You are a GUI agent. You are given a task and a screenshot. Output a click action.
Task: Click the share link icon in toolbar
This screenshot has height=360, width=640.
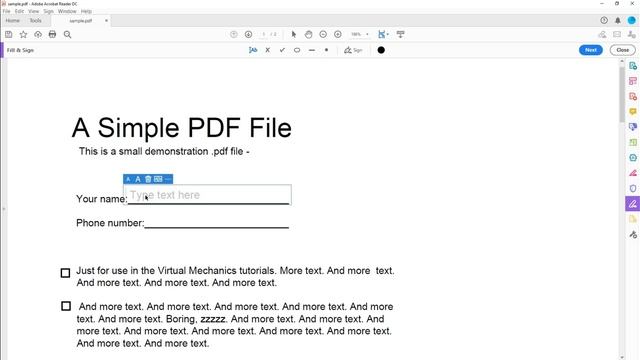[602, 35]
